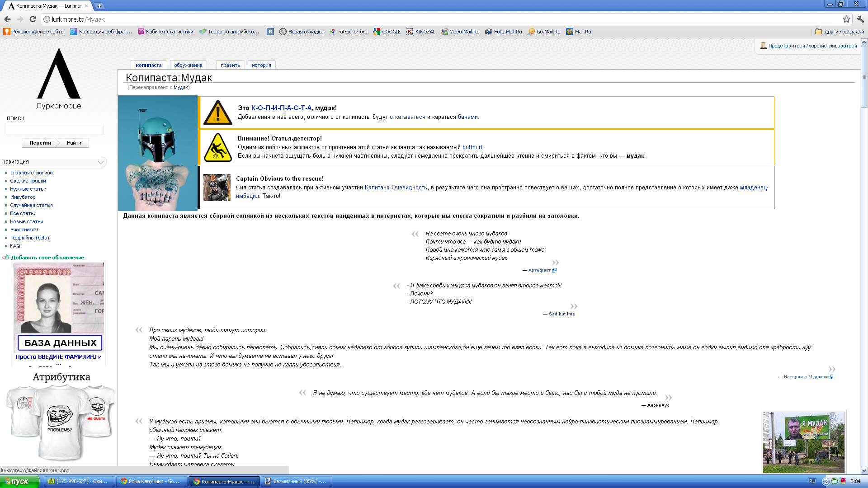Open Рекомендуемые сайты bookmark
This screenshot has height=488, width=868.
pos(34,32)
